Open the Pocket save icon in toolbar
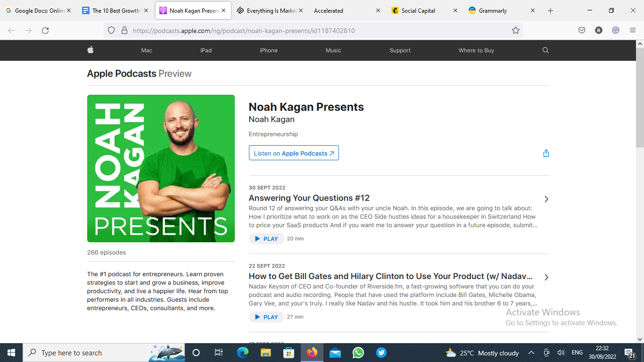The image size is (644, 362). click(x=582, y=30)
